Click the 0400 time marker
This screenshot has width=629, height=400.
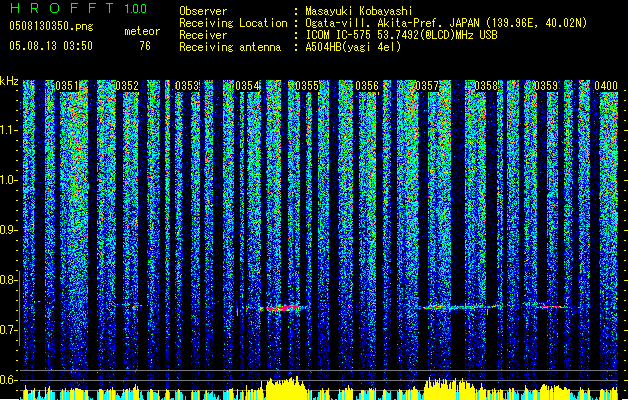[x=606, y=86]
